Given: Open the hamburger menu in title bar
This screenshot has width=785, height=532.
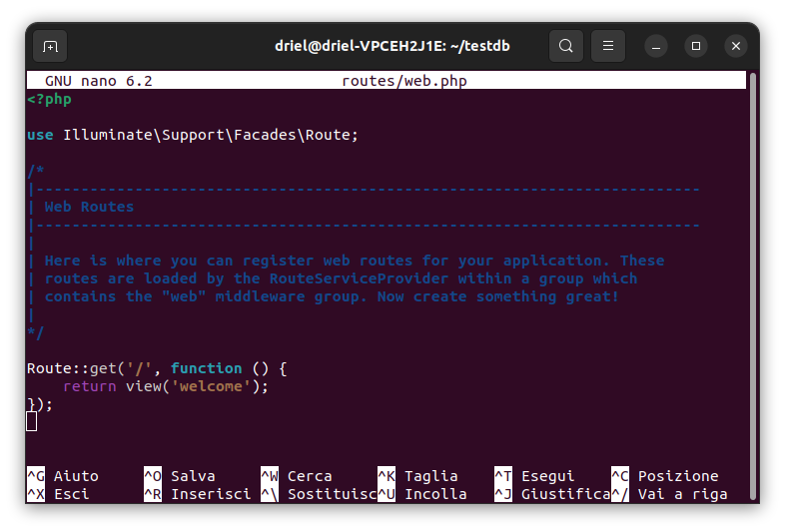Looking at the screenshot, I should click(x=607, y=46).
